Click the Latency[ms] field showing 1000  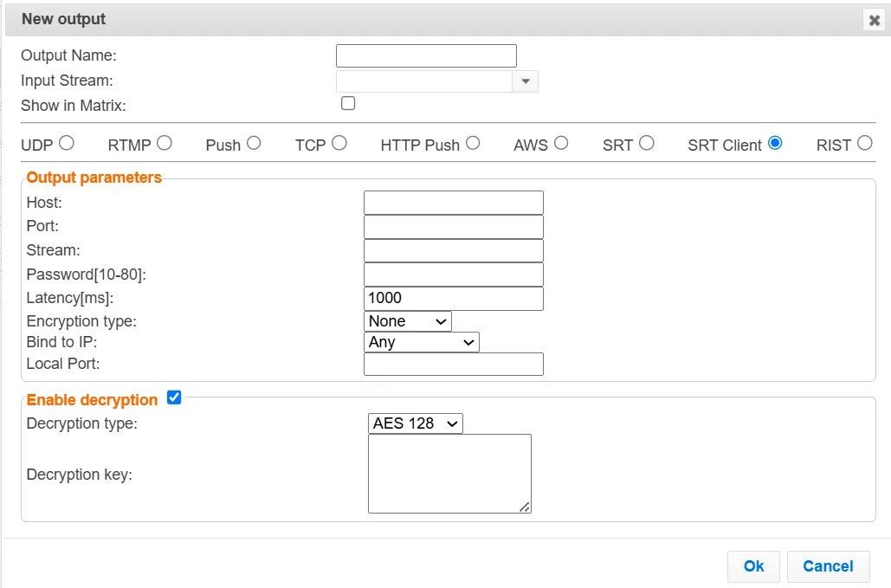click(x=453, y=298)
